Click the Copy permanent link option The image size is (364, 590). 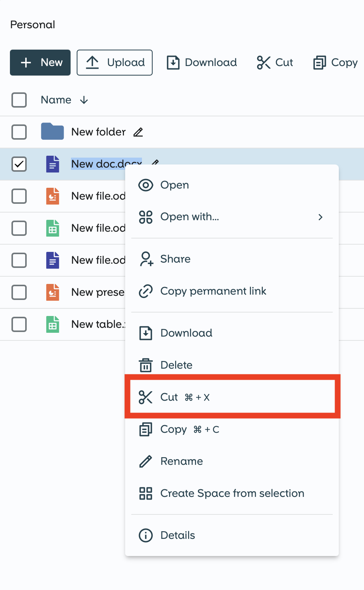[x=213, y=291]
